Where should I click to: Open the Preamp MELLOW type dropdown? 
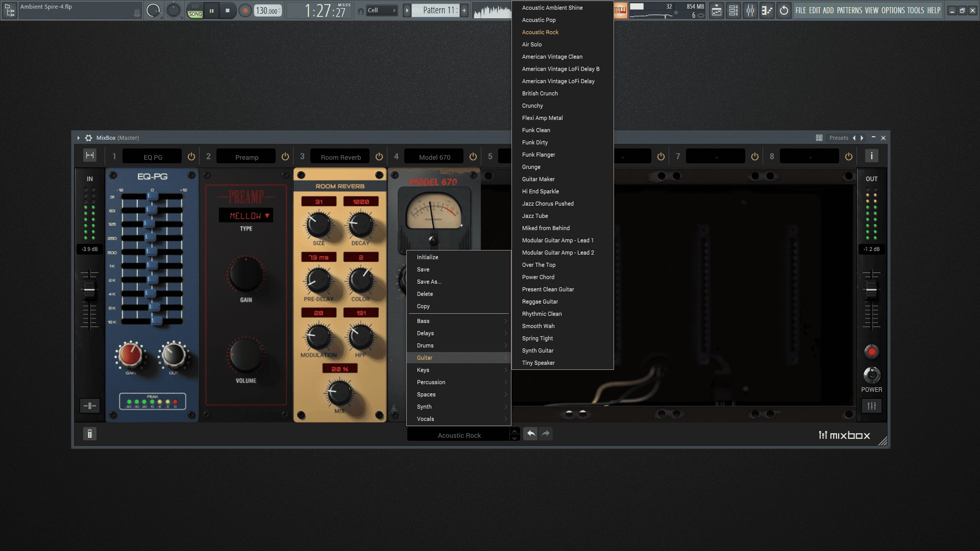[246, 215]
